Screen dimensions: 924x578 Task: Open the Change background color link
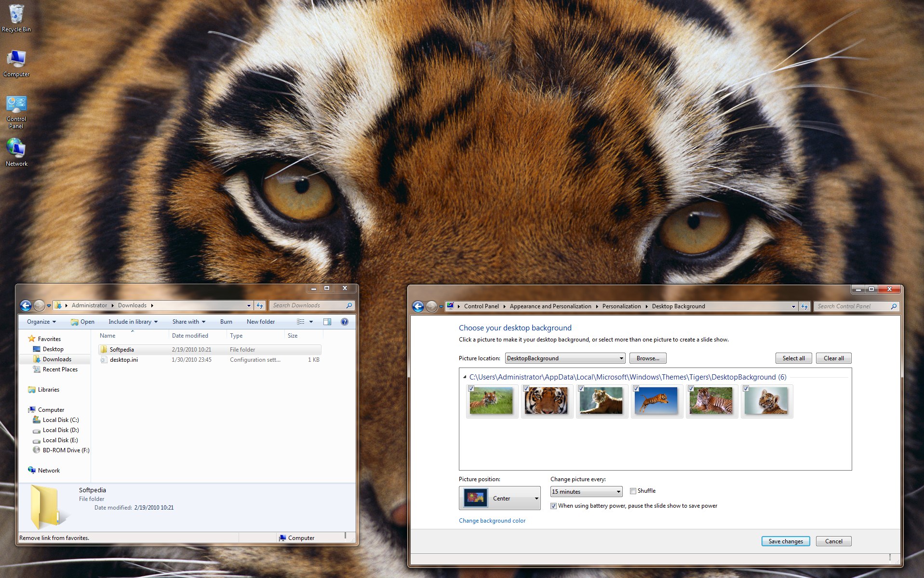point(492,521)
